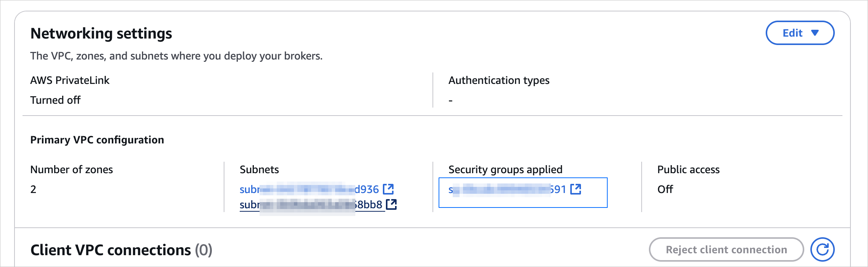This screenshot has width=868, height=267.
Task: Click the Security groups applied label
Action: click(505, 170)
